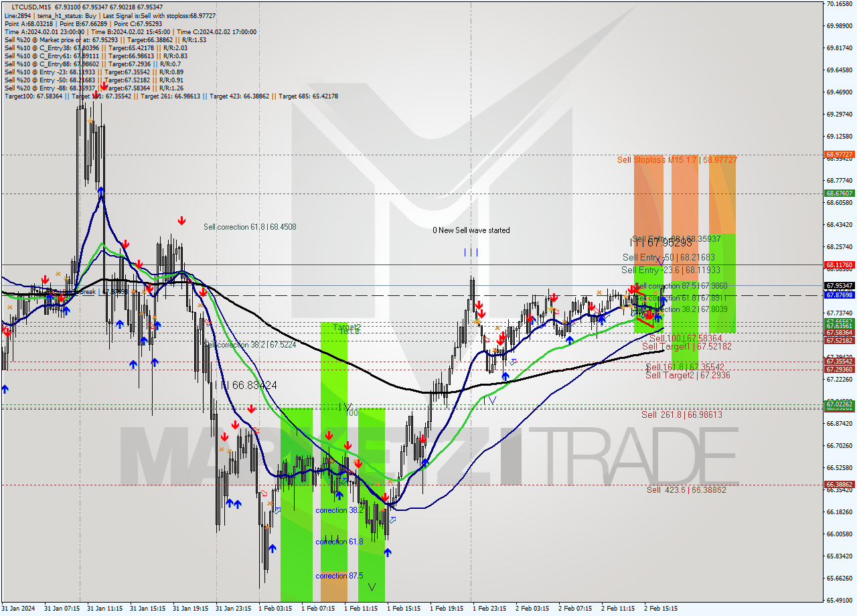The image size is (857, 616).
Task: Click the '2 Feb 15:15' time axis label
Action: tap(661, 609)
